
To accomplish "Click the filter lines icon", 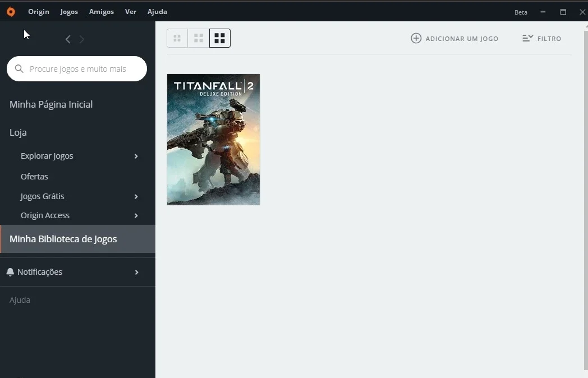I will pyautogui.click(x=527, y=38).
